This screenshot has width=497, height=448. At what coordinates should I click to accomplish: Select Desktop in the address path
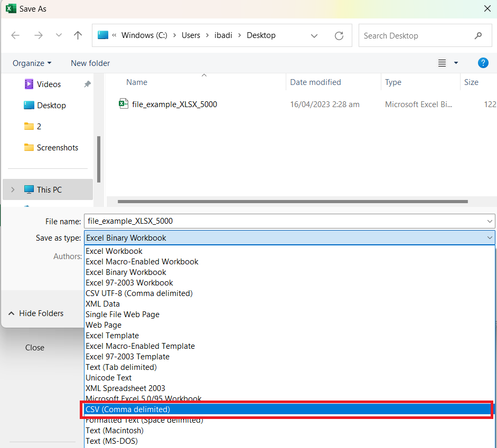[x=261, y=35]
